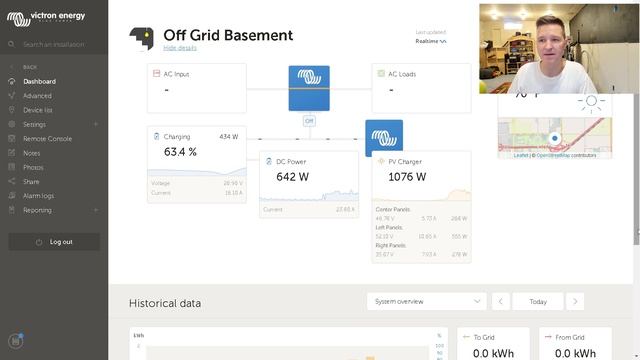Click the AC Input card icon
Screen dimensions: 640x360
click(x=156, y=73)
